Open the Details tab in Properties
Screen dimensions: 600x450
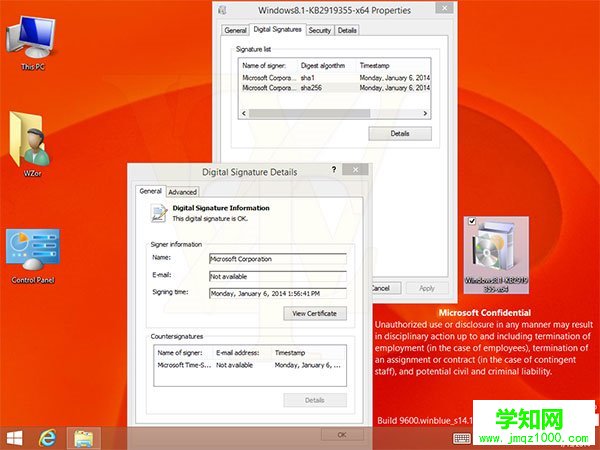click(347, 30)
